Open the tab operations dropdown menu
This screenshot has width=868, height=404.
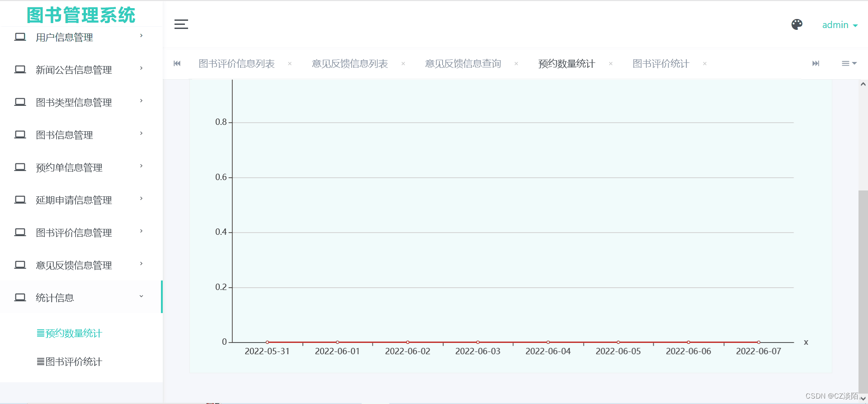tap(849, 63)
